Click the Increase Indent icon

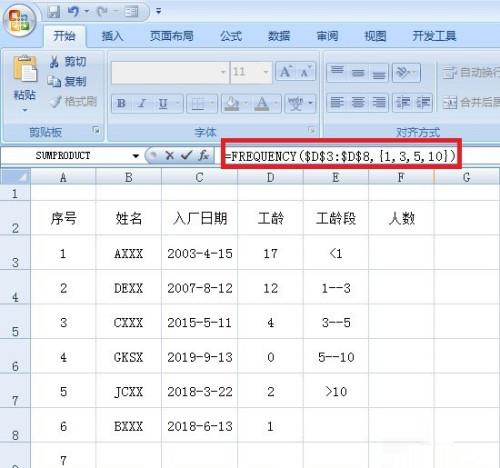coord(423,102)
